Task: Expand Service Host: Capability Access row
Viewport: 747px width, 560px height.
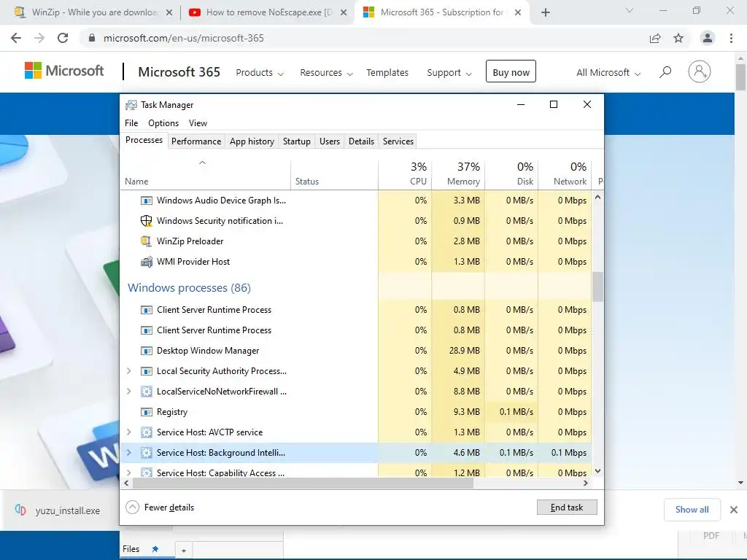Action: 128,472
